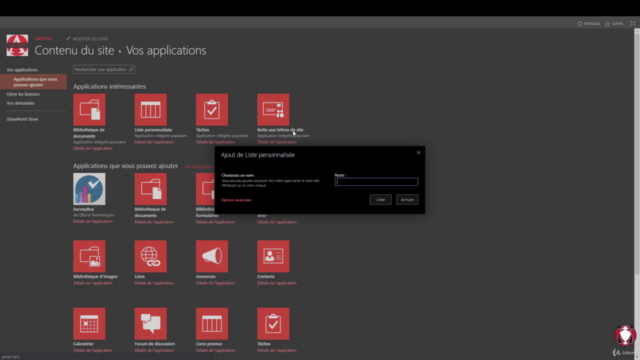
Task: Open Détails de l'application under Calendrier
Action: pyautogui.click(x=93, y=350)
